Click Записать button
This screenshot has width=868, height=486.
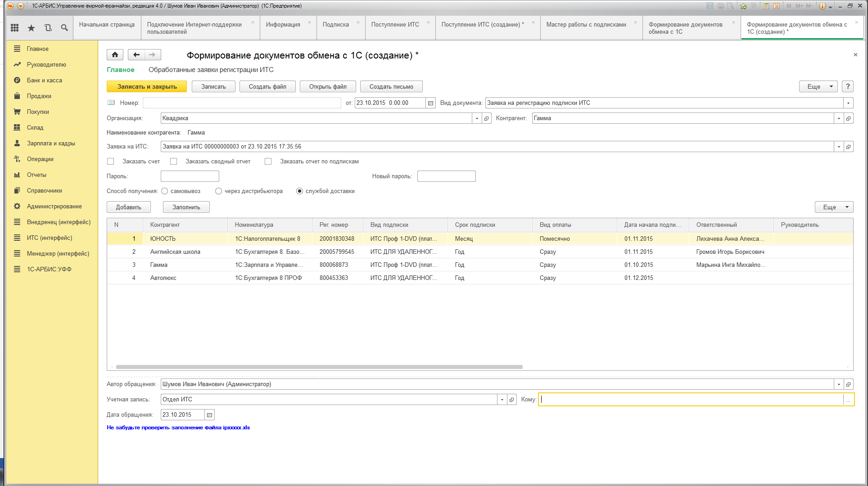pyautogui.click(x=213, y=86)
